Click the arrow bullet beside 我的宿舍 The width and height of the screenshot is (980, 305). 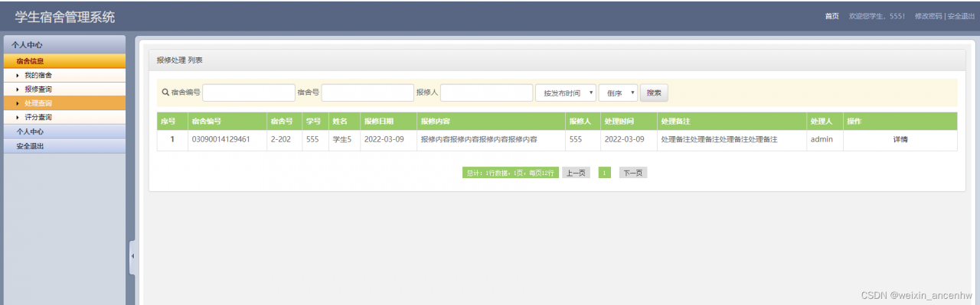(x=17, y=76)
